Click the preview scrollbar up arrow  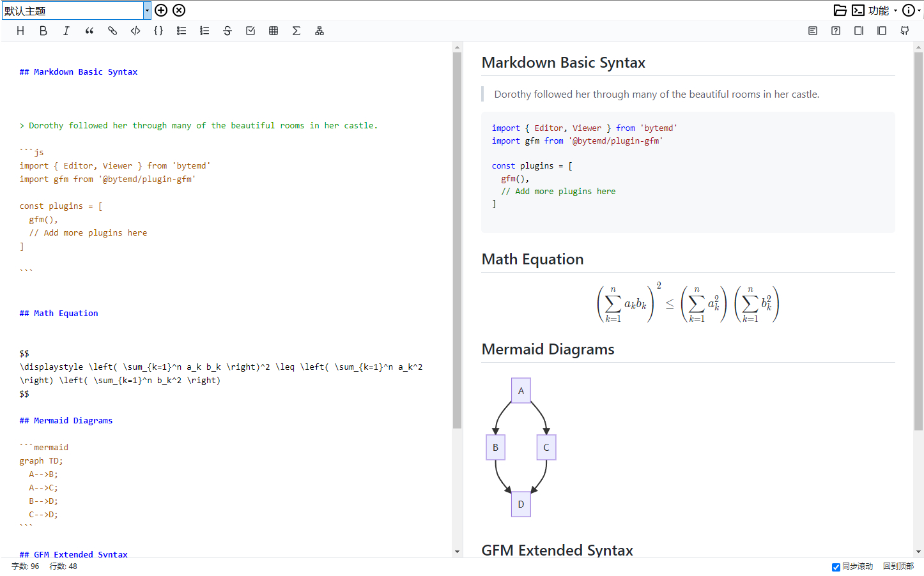tap(918, 47)
